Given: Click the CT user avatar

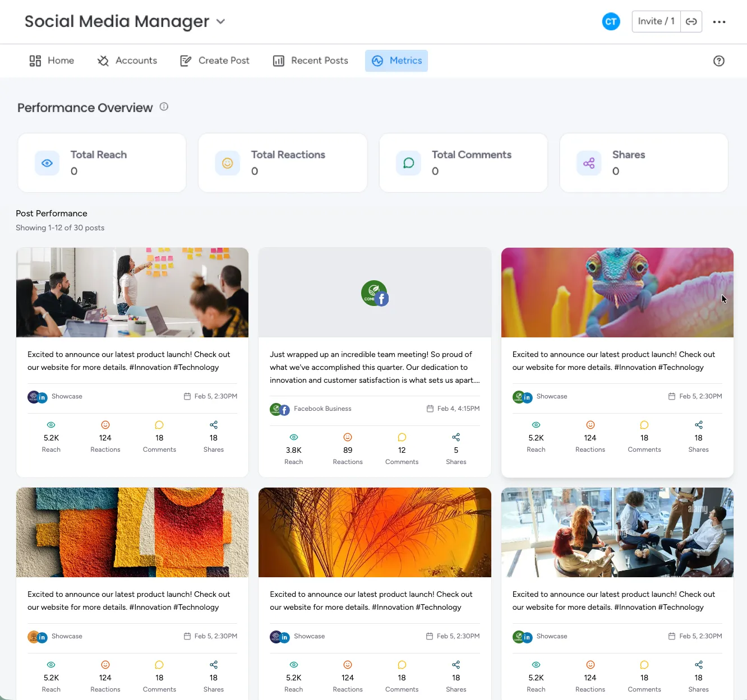Looking at the screenshot, I should [x=611, y=21].
